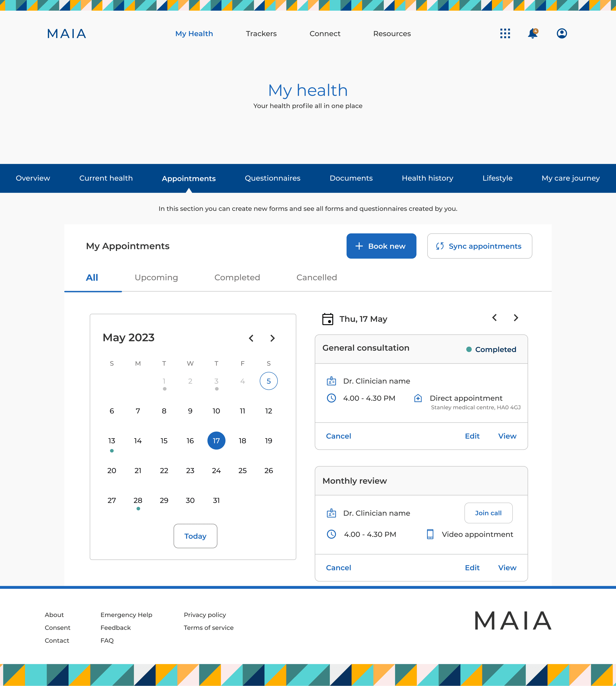Toggle the All appointments view
The width and height of the screenshot is (616, 686).
(92, 278)
